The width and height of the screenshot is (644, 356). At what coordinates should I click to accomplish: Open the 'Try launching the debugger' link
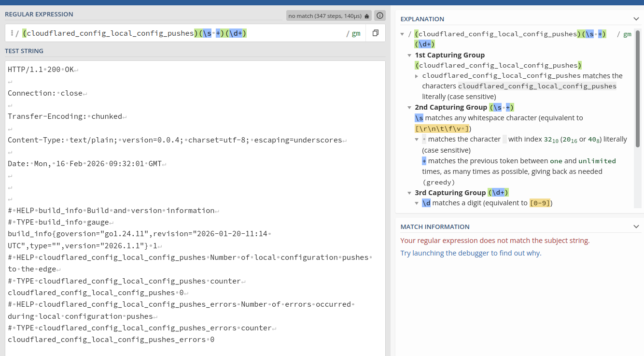coord(471,253)
